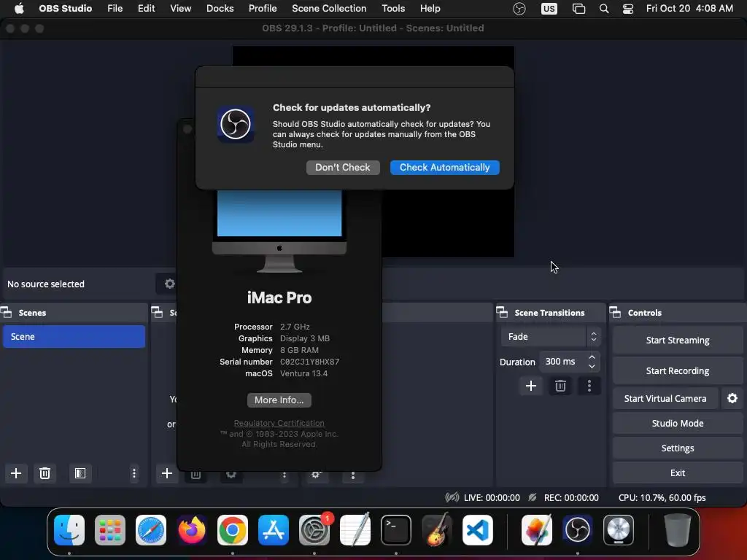Delete the selected scene
Screen dimensions: 747x560
point(44,472)
